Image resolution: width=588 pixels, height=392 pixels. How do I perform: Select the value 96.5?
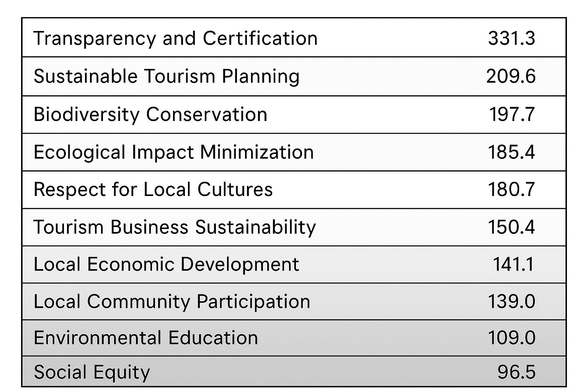[516, 372]
